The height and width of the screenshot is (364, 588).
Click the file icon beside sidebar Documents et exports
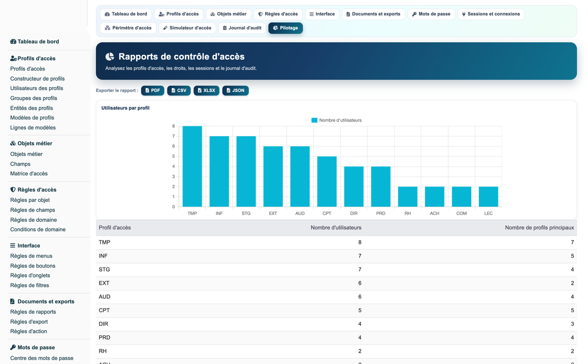(12, 301)
